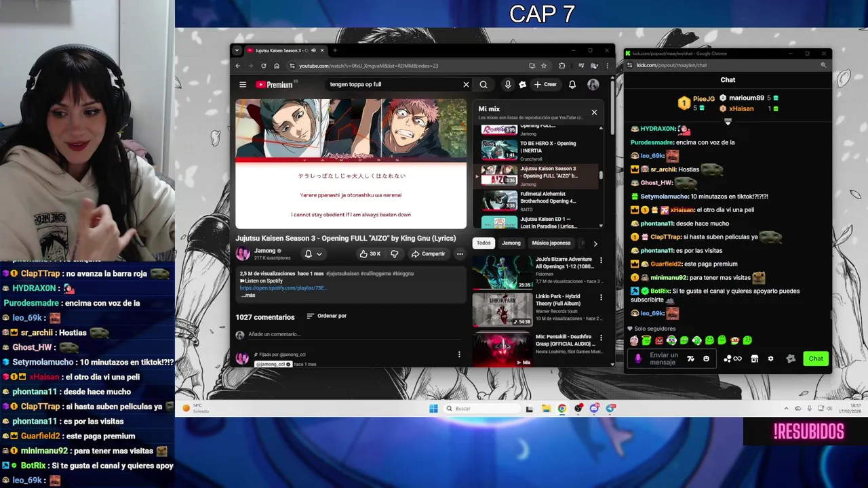Open options for JoJo's video suggestion
Image resolution: width=868 pixels, height=488 pixels.
(x=601, y=260)
